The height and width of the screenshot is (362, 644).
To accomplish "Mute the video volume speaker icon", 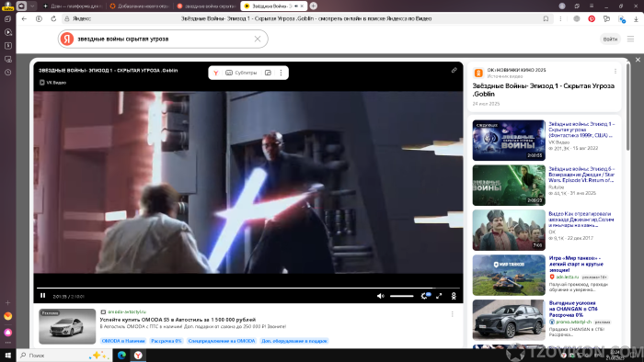I will click(380, 296).
